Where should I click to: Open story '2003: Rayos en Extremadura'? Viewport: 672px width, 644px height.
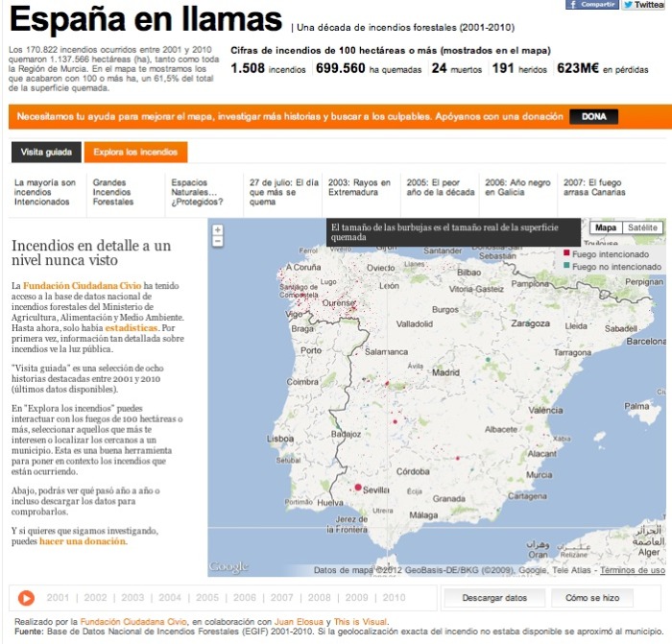[x=359, y=187]
